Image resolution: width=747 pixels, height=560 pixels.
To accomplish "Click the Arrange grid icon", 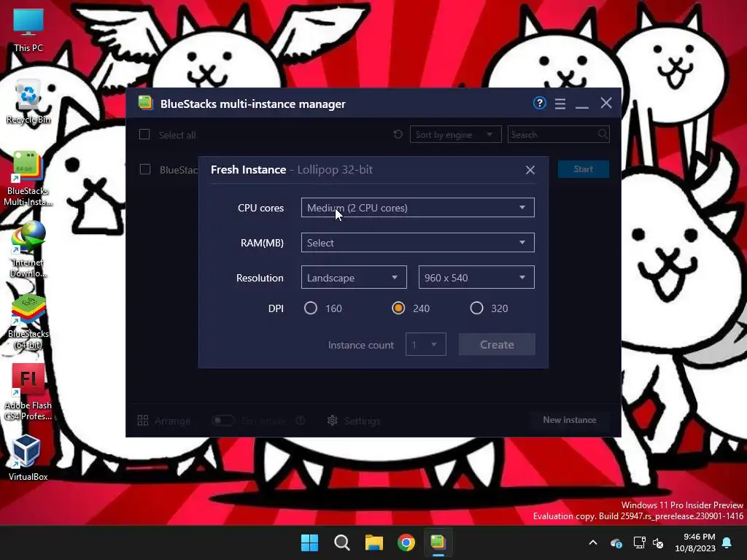I will point(143,420).
